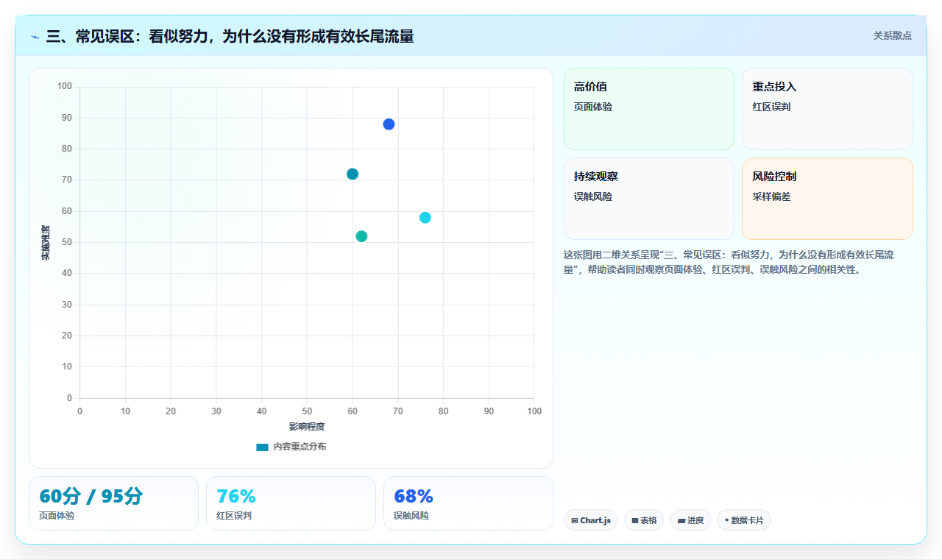
Task: Click the x-axis tick value 50
Action: point(307,411)
